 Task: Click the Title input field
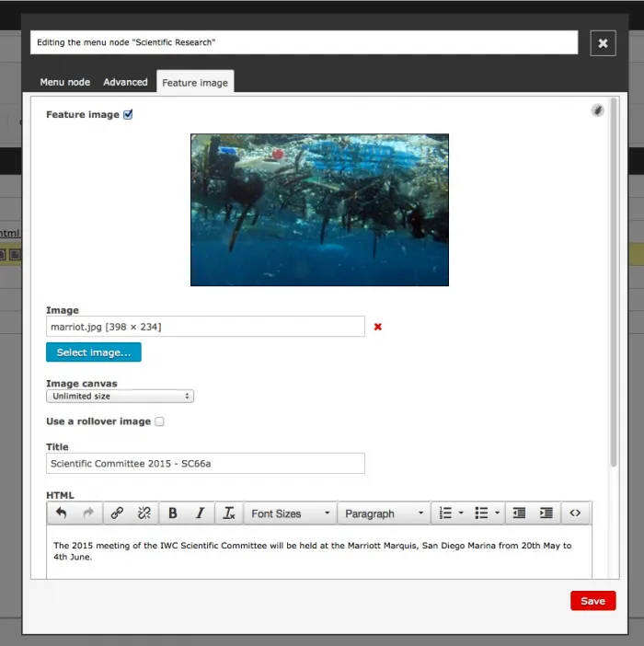(205, 464)
